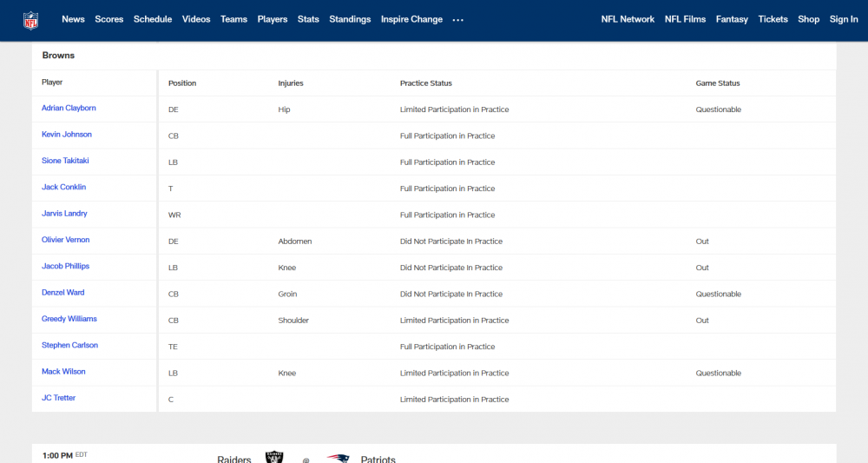868x463 pixels.
Task: Open NFL Films link
Action: (686, 19)
